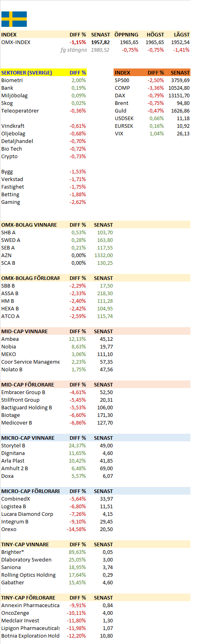Select the Biometri sector cell
Viewport: 208px width, 644px height.
(x=12, y=80)
